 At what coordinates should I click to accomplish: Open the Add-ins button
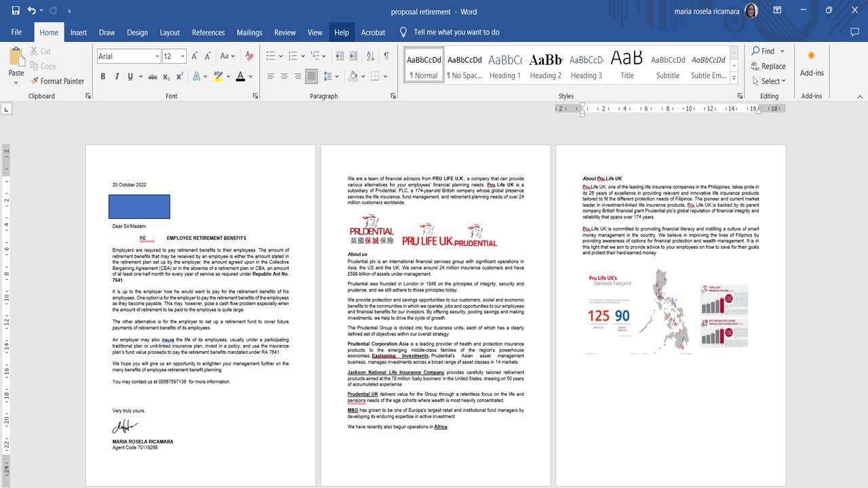pos(812,63)
